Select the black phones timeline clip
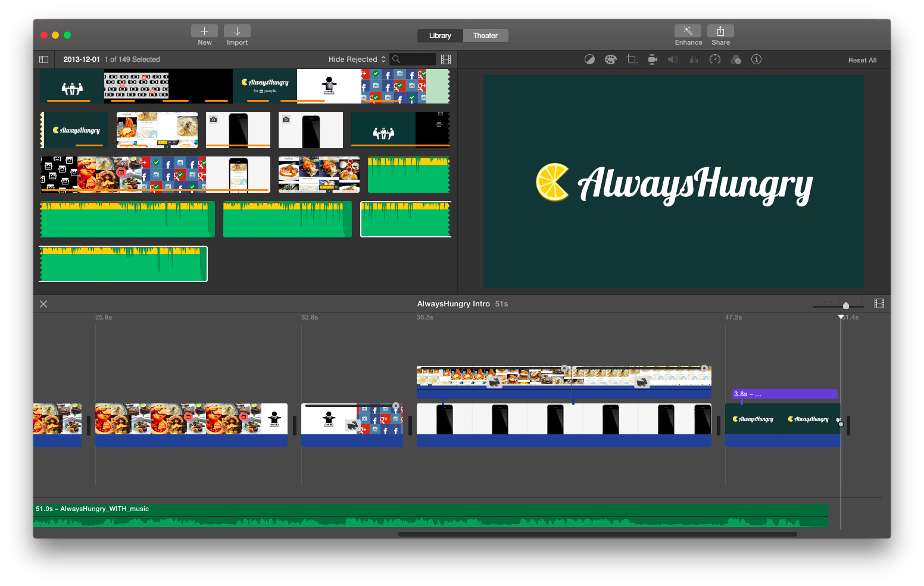924x586 pixels. (564, 425)
